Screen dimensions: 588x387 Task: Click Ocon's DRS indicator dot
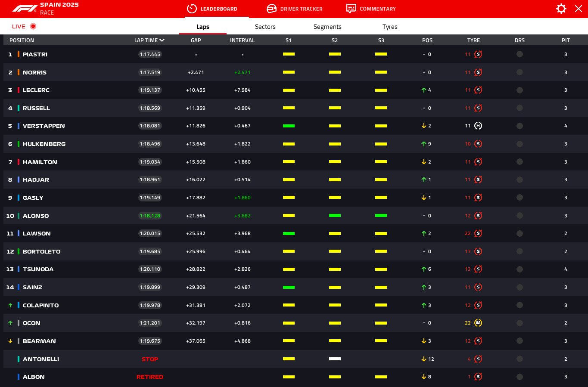520,323
